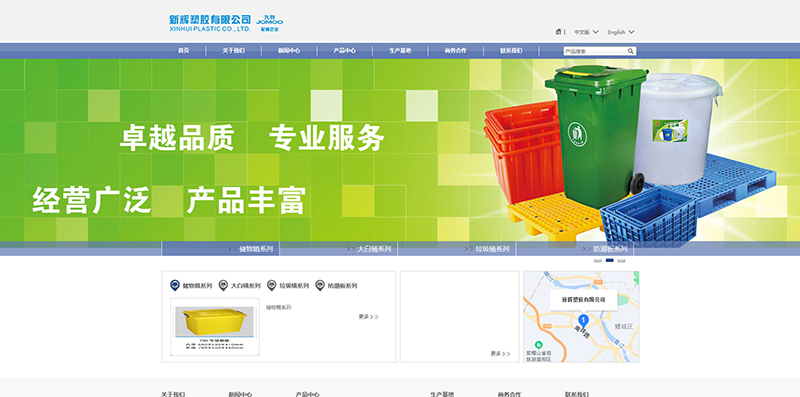The height and width of the screenshot is (397, 800).
Task: Click the JOMOO partner logo
Action: (x=269, y=23)
